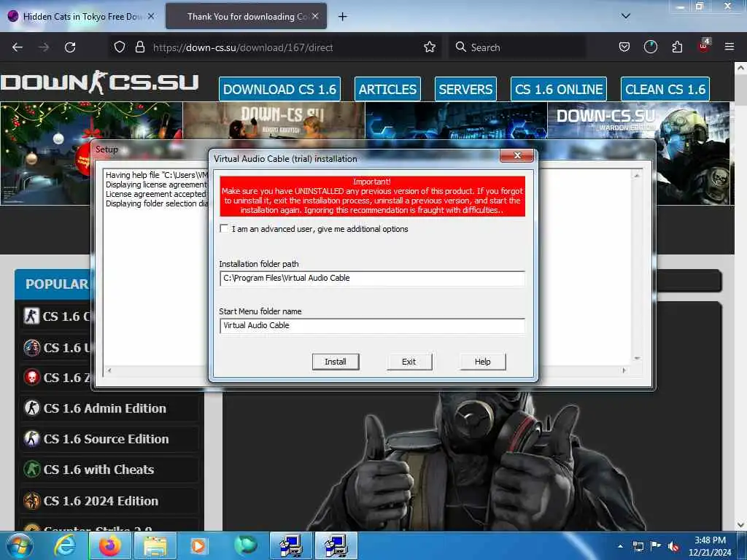Close the Virtual Audio Cable installation dialog
This screenshot has width=747, height=560.
(517, 156)
